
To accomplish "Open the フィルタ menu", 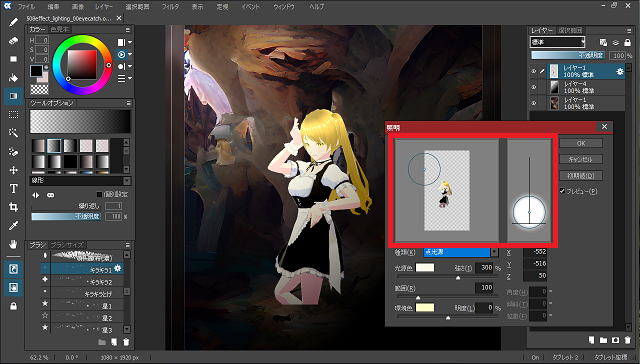I will [170, 7].
